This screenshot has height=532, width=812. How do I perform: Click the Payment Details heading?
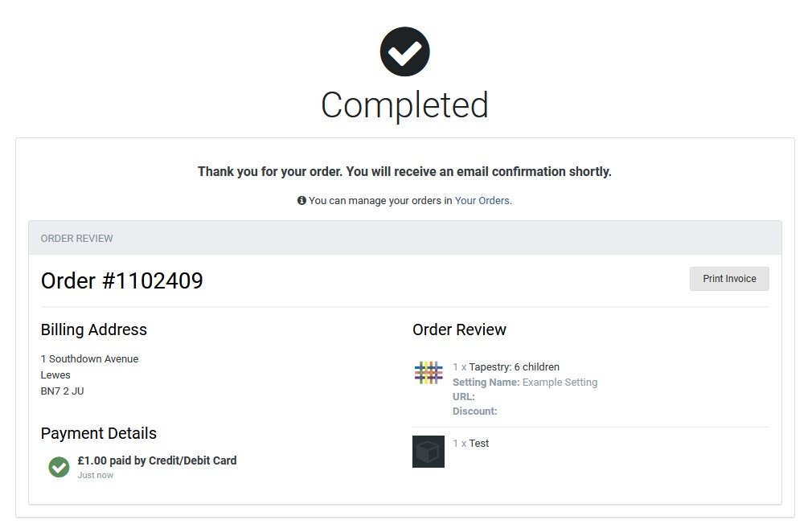point(98,434)
